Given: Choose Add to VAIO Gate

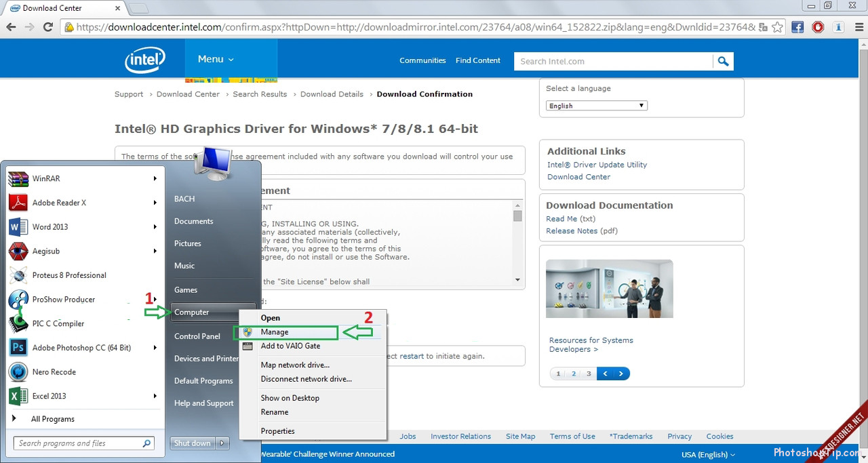Looking at the screenshot, I should [x=313, y=346].
